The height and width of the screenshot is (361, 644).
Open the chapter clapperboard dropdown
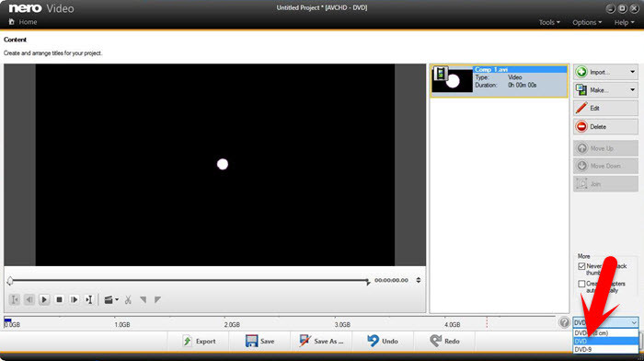[x=111, y=299]
